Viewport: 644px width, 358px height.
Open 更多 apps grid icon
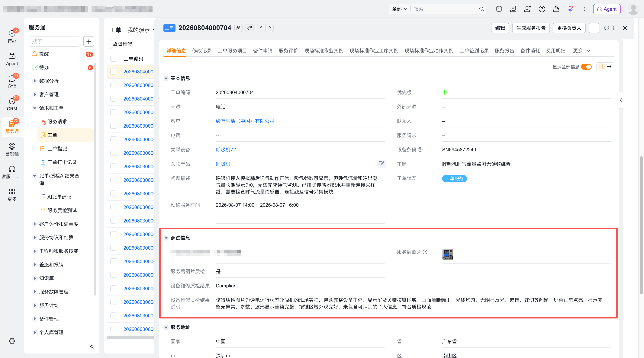pos(12,195)
